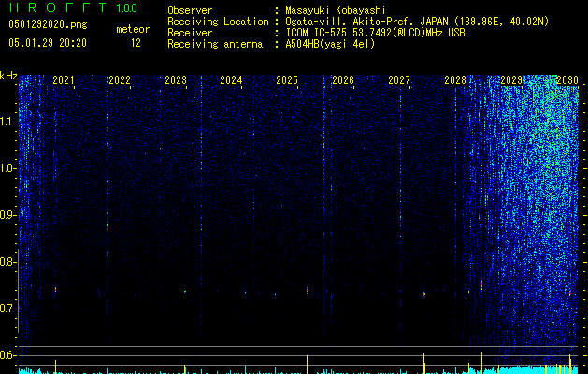Click the 0.9 frequency axis label
The height and width of the screenshot is (374, 588).
point(8,215)
